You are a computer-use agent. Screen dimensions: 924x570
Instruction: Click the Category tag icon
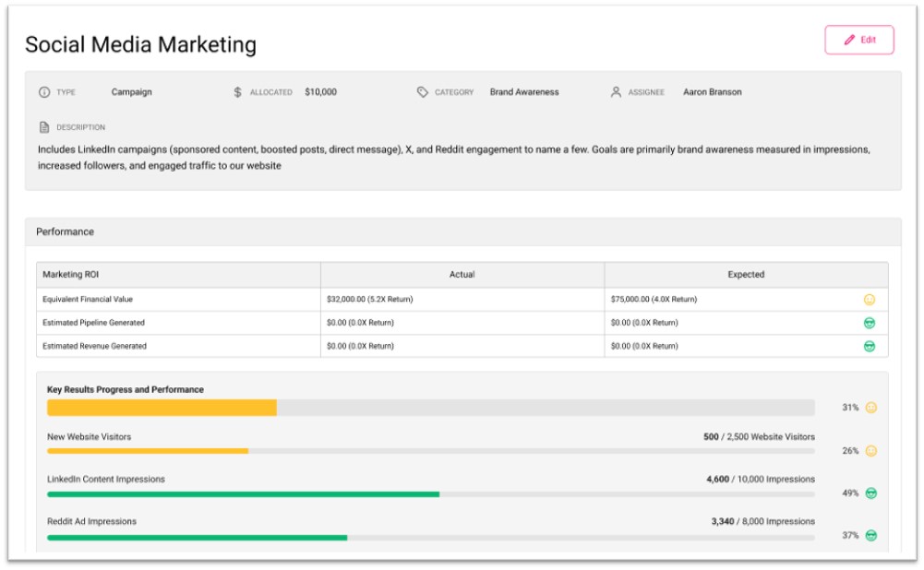(x=423, y=92)
